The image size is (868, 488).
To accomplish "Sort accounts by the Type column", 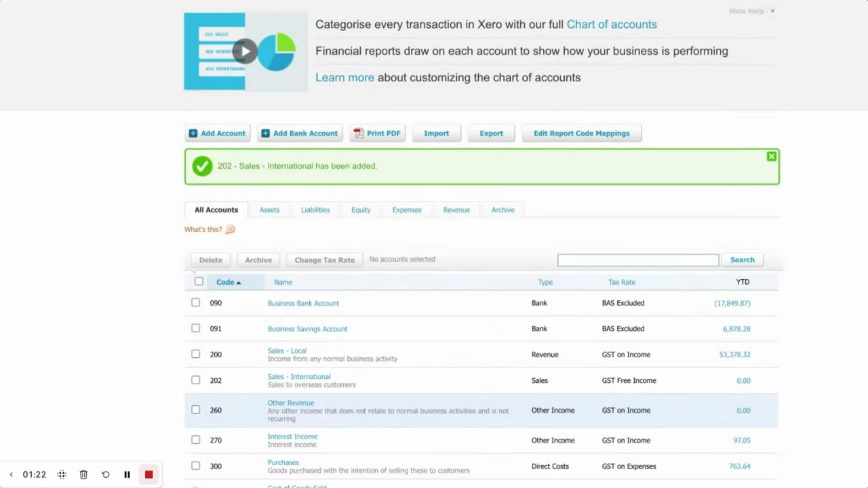I will pos(545,283).
